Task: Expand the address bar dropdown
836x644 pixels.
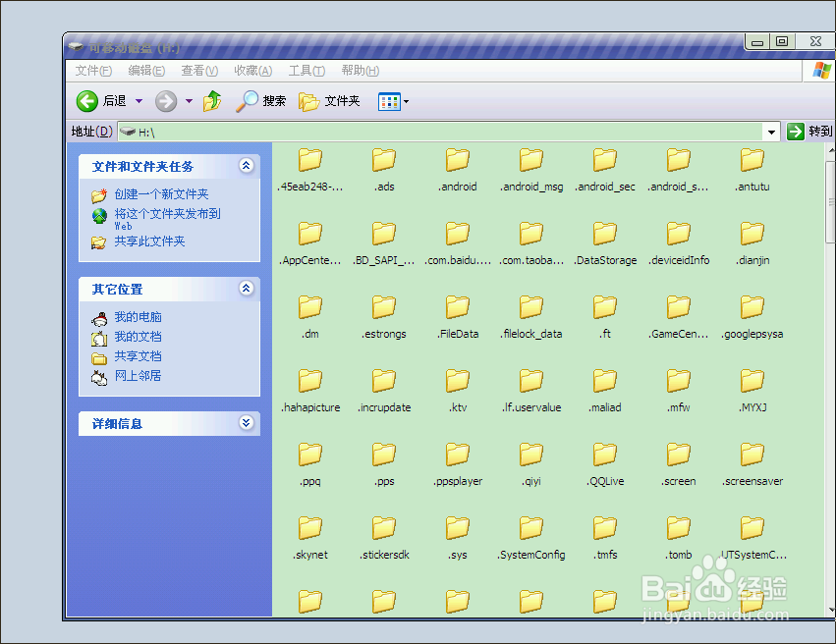Action: 771,132
